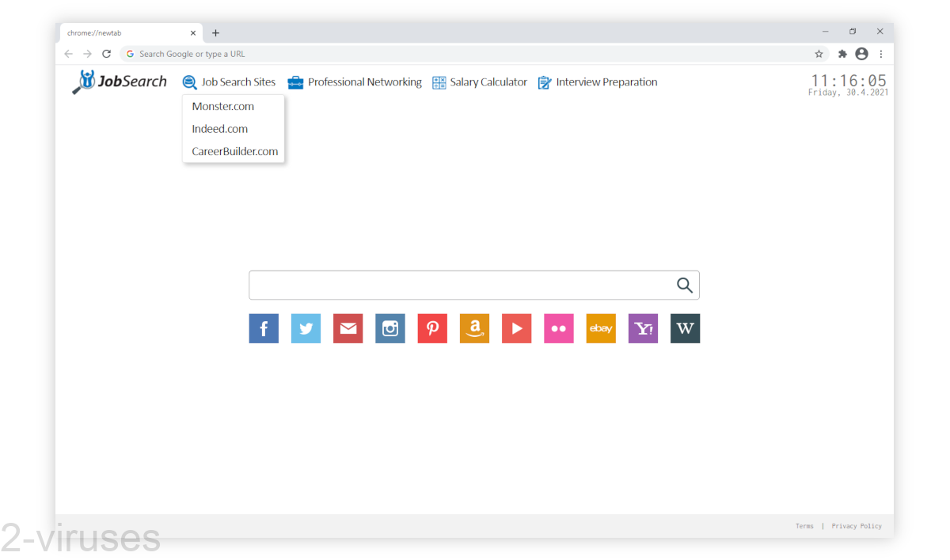Expand the Salary Calculator menu
The image size is (950, 560).
tap(479, 81)
